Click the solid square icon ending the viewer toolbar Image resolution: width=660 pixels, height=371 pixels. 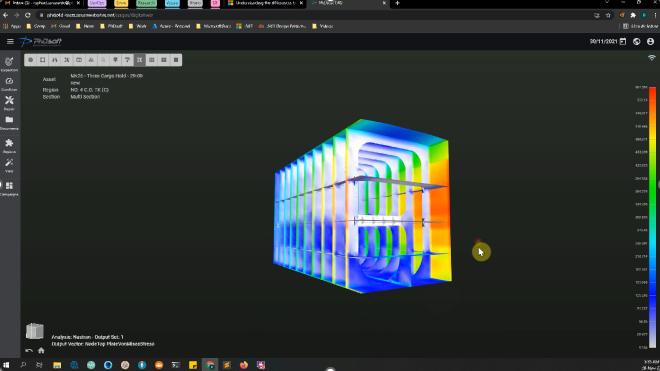point(176,60)
